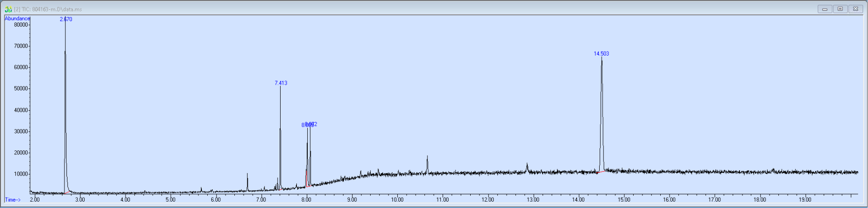This screenshot has width=868, height=208.
Task: Click the 11.00 time axis tick label
Action: coord(443,200)
